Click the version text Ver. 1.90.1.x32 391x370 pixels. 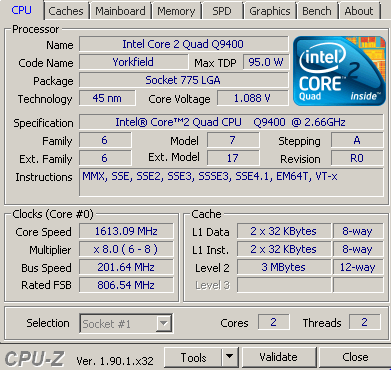click(115, 361)
